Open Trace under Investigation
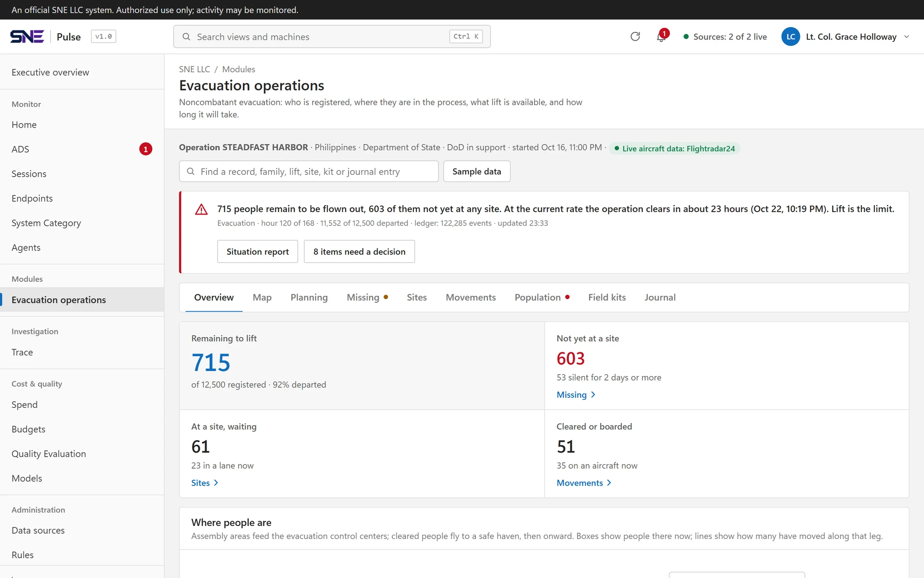Image resolution: width=924 pixels, height=578 pixels. coord(82,352)
